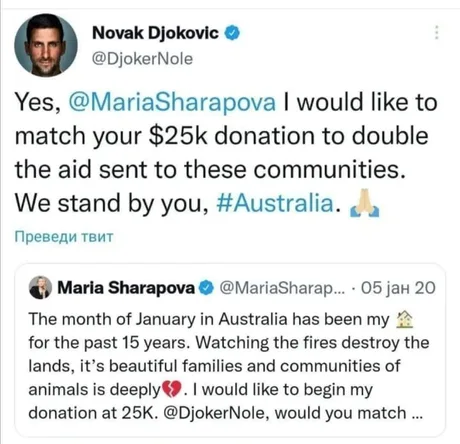The image size is (460, 444).
Task: Follow the @MariaSharapova mention link
Action: pos(172,102)
